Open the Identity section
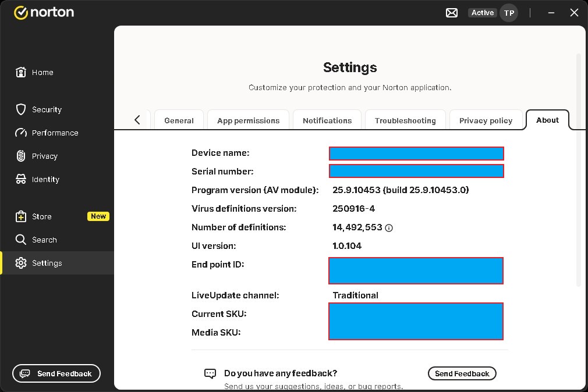 click(45, 179)
